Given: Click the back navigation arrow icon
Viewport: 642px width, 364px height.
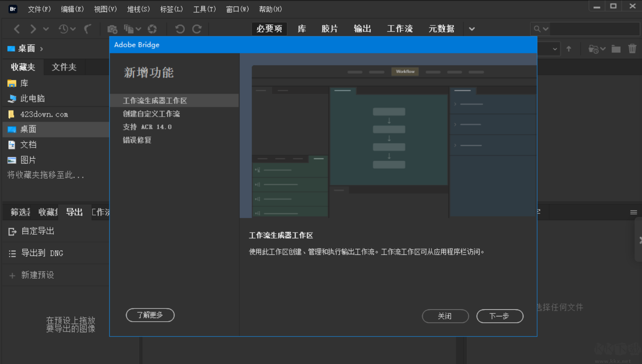Looking at the screenshot, I should (x=16, y=29).
